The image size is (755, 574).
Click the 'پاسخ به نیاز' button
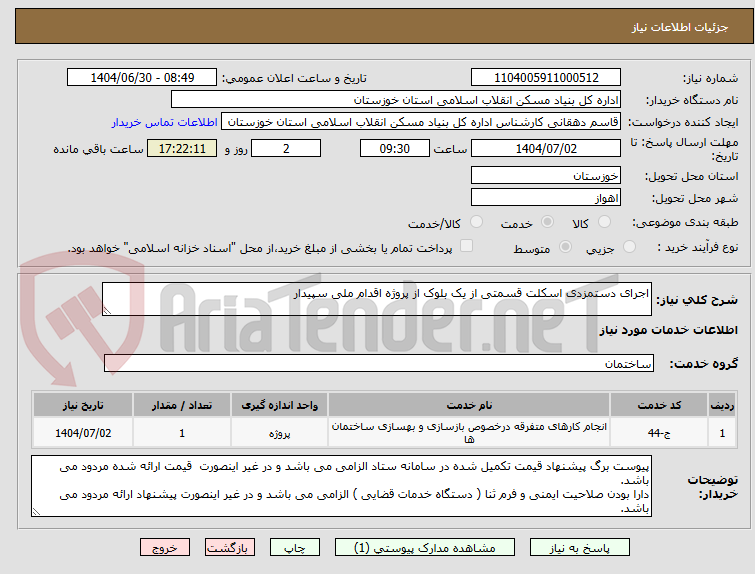[x=580, y=548]
